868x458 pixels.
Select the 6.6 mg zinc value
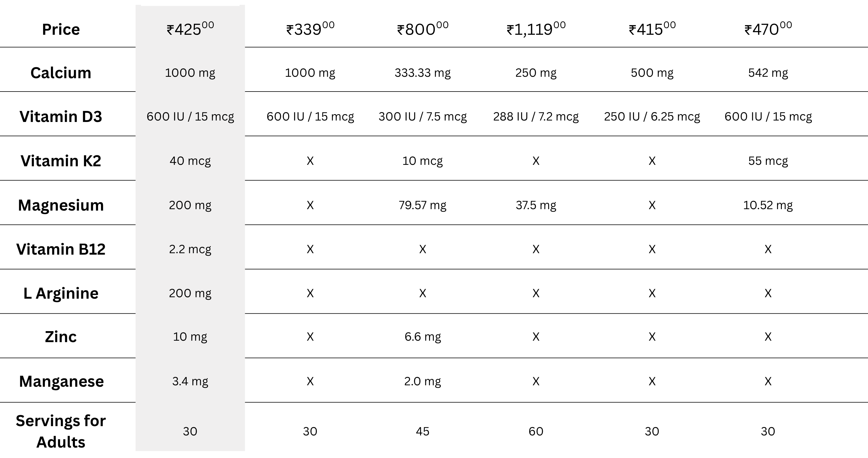422,337
